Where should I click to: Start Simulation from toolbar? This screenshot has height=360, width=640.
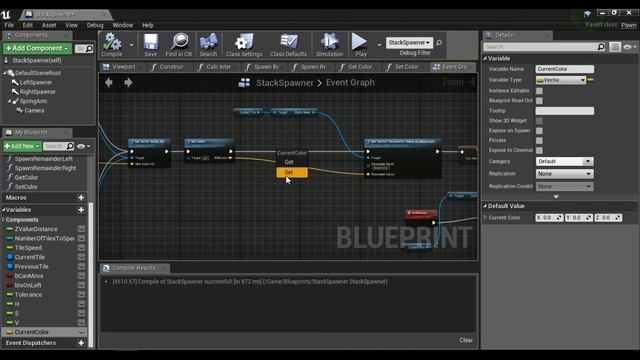[329, 42]
